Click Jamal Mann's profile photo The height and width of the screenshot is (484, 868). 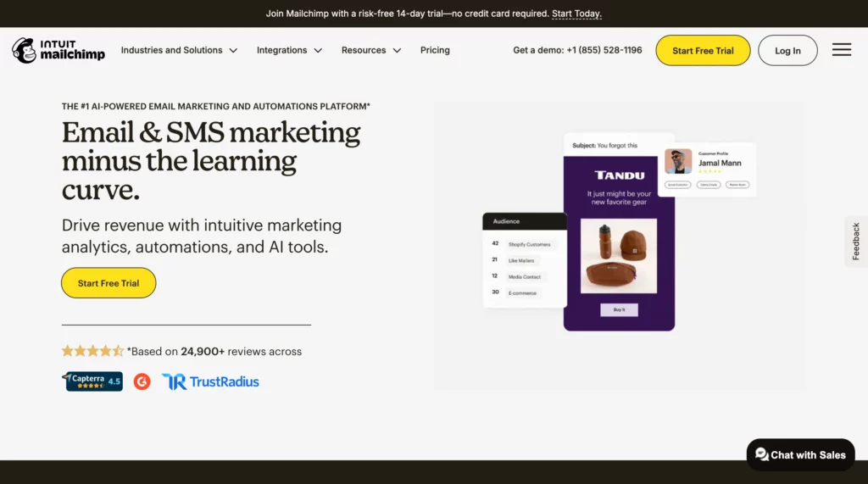(678, 161)
